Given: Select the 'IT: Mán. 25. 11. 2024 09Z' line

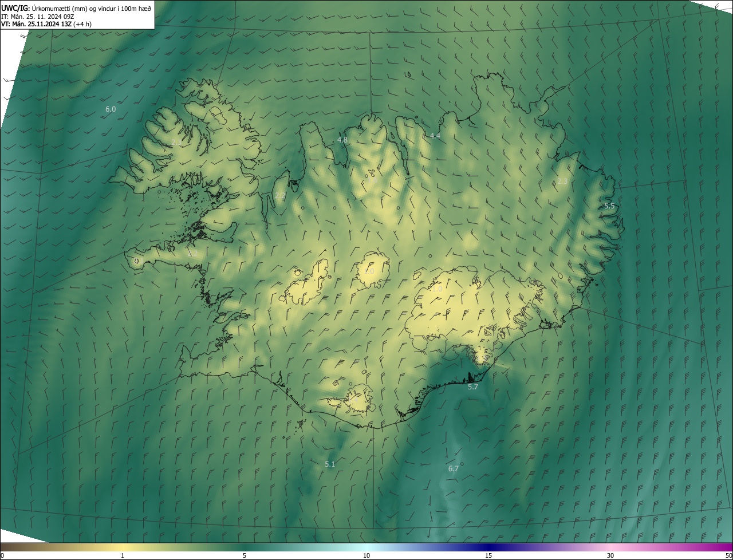Looking at the screenshot, I should point(37,17).
